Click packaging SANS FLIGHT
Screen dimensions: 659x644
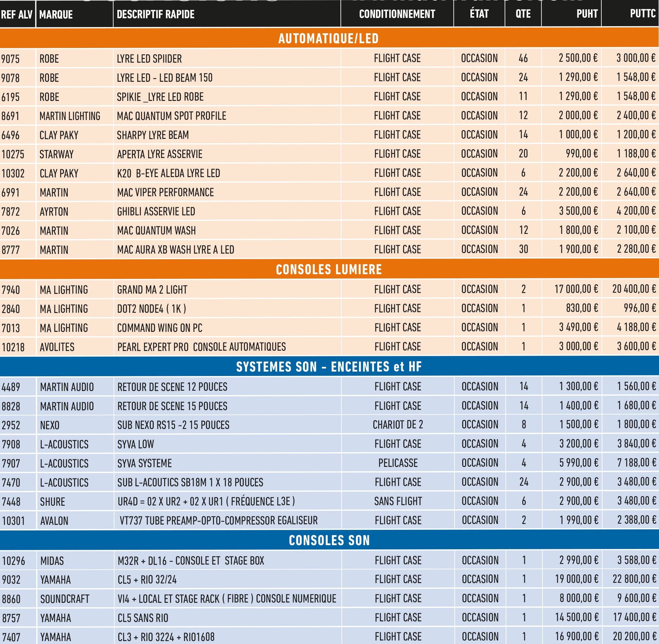coord(398,501)
